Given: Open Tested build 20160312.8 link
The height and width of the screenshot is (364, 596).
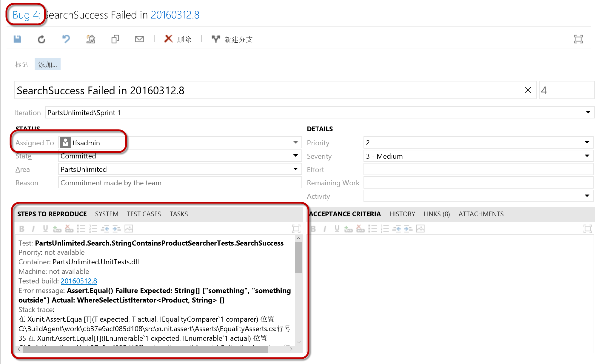Looking at the screenshot, I should tap(79, 281).
